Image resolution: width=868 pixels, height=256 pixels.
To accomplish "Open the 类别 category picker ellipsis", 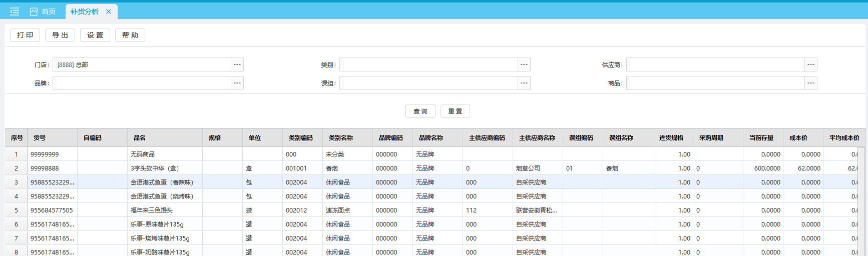I will coord(524,64).
